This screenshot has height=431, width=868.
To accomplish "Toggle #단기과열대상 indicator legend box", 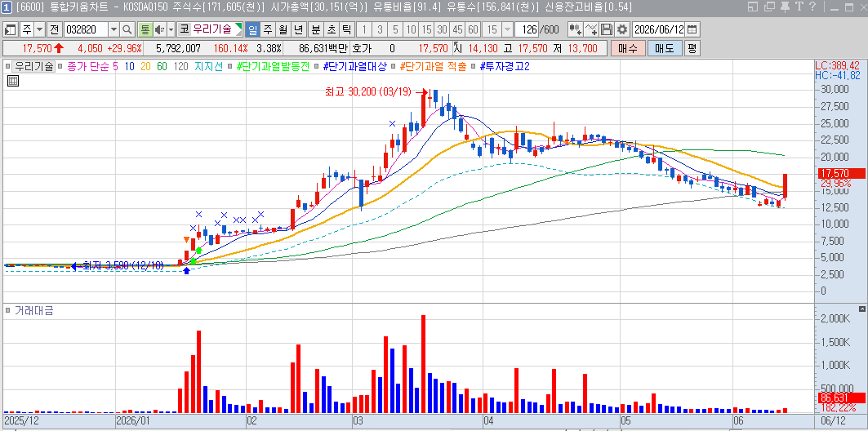I will click(317, 66).
